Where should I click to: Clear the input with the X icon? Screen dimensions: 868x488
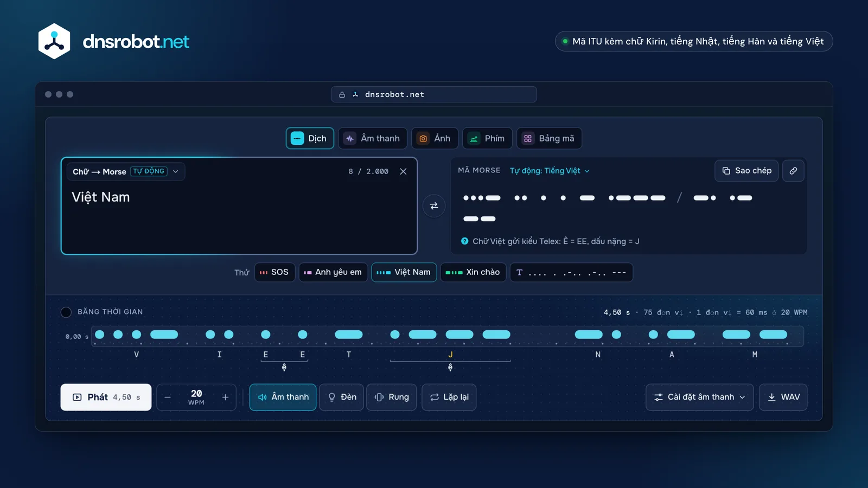coord(403,171)
